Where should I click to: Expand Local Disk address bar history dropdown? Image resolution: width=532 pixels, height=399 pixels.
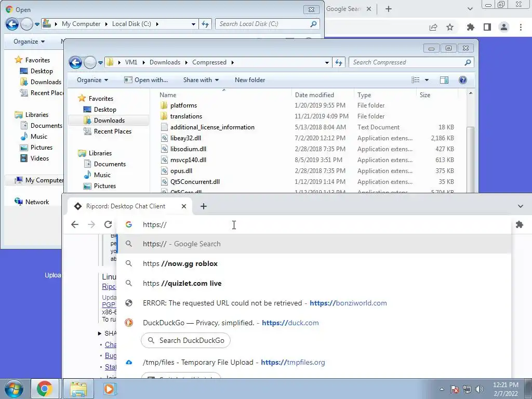coord(193,24)
